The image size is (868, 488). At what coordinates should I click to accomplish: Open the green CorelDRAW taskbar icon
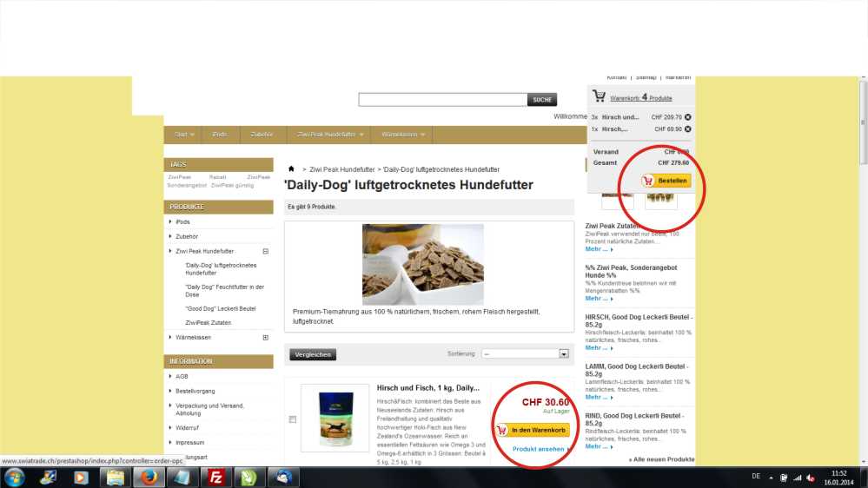pos(249,477)
